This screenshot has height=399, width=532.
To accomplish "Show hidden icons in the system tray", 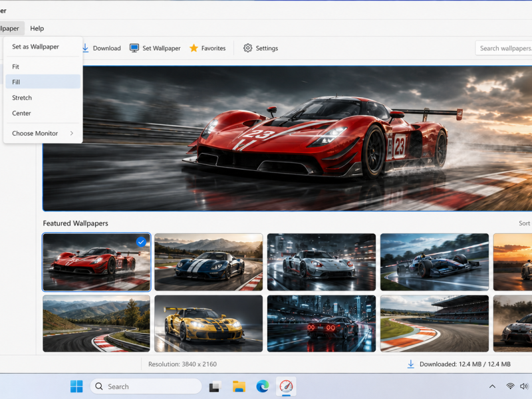I will click(x=492, y=386).
